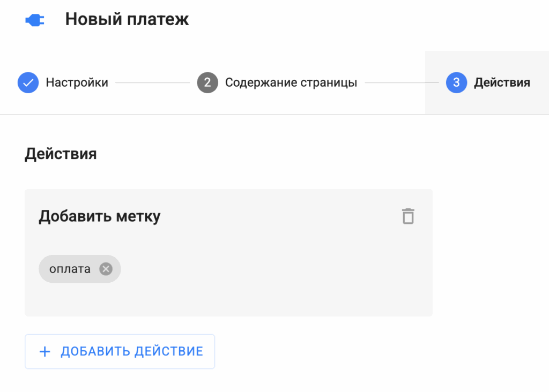The image size is (549, 392).
Task: Click the Действия section heading
Action: click(61, 154)
